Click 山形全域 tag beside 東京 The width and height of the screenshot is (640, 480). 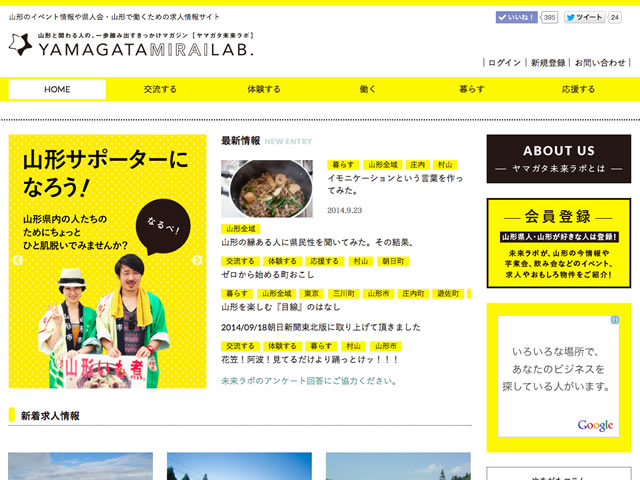276,293
